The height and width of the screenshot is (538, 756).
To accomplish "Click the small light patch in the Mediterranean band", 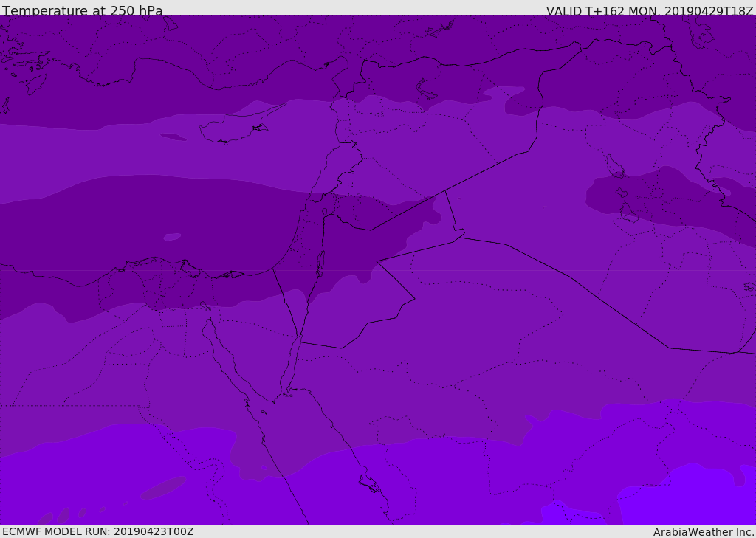I will point(172,237).
